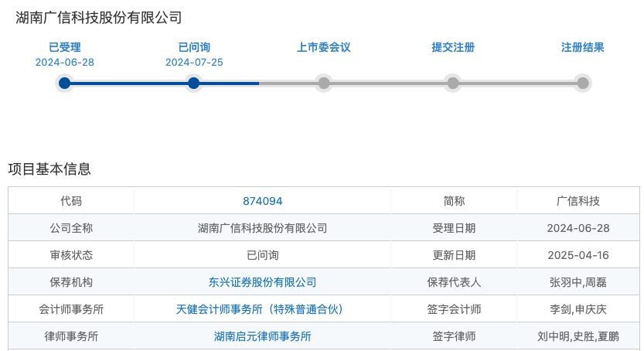Click the 2024-07-25 date under 已问询
The image size is (644, 351).
[194, 63]
